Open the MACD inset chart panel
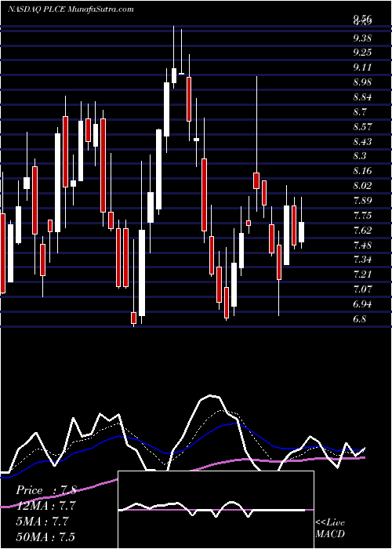392x549 pixels. click(x=216, y=510)
